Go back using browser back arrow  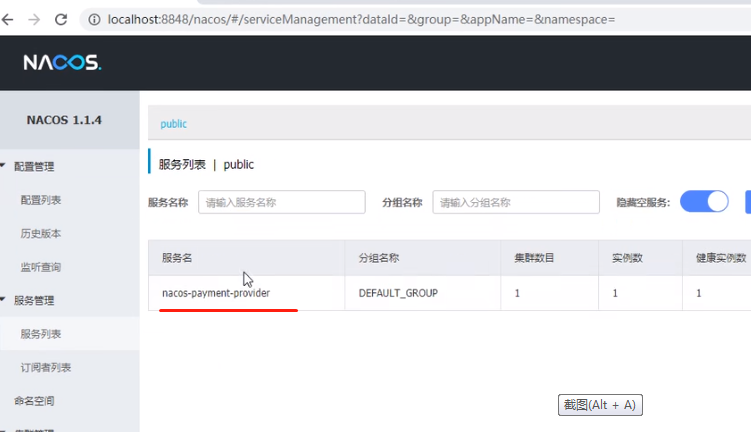click(x=8, y=20)
